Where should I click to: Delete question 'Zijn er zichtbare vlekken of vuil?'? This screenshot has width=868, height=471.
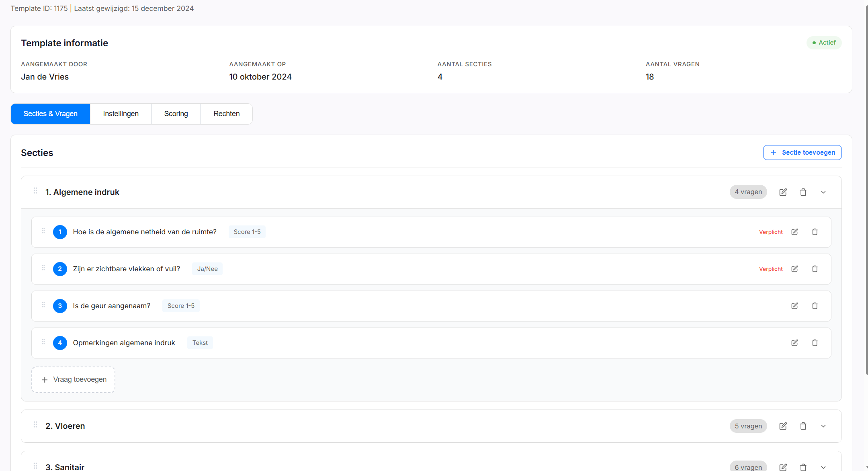point(815,269)
